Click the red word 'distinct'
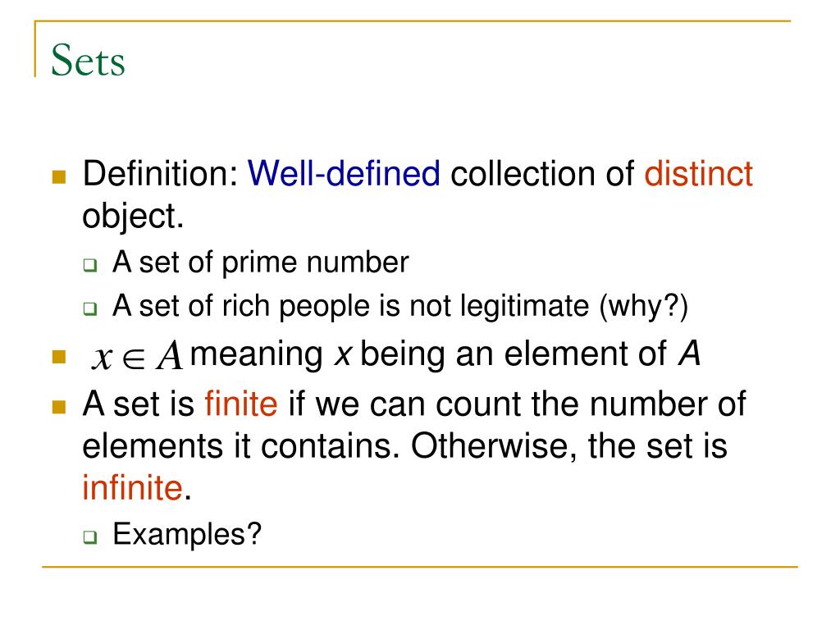840x630 pixels. (699, 174)
